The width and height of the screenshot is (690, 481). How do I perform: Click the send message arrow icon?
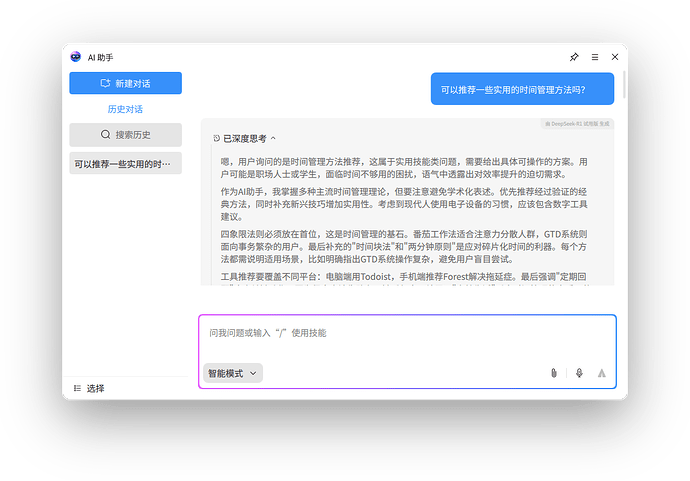tap(602, 373)
